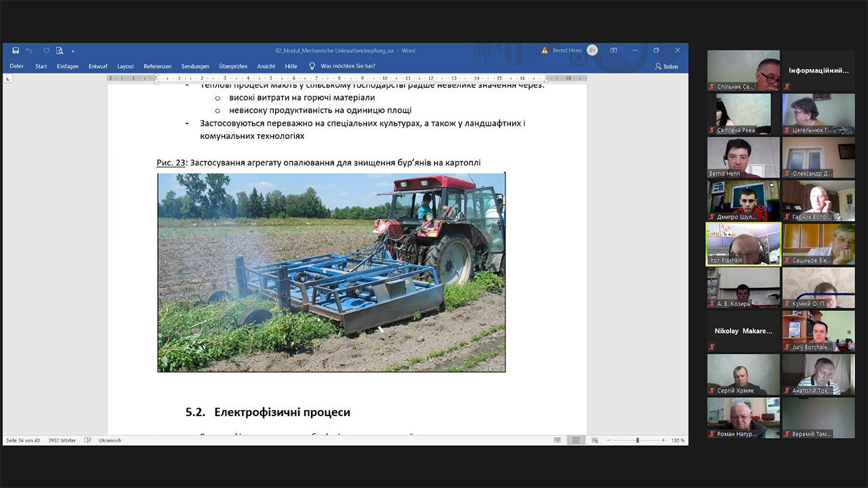
Task: Select the Олександр video tile
Action: pos(819,157)
